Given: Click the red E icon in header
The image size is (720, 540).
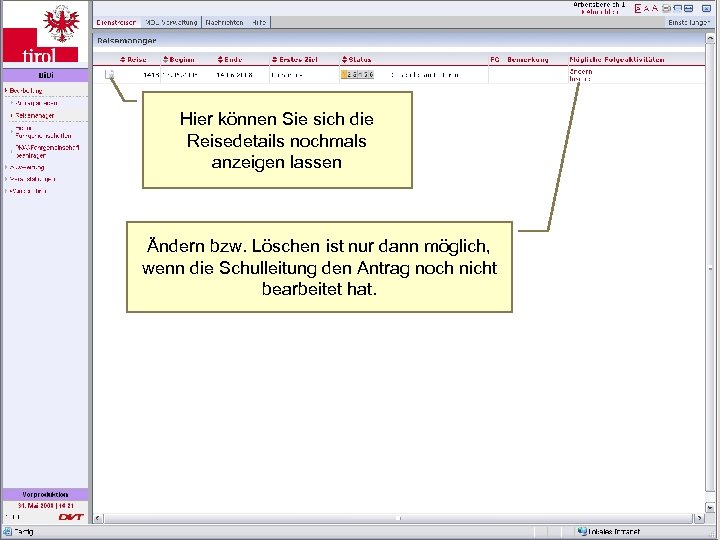Looking at the screenshot, I should 637,8.
